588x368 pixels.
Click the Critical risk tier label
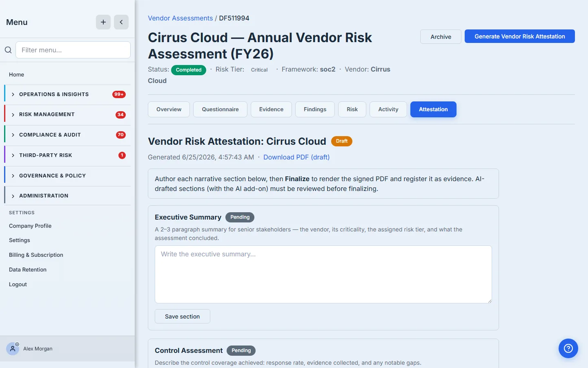[x=259, y=70]
